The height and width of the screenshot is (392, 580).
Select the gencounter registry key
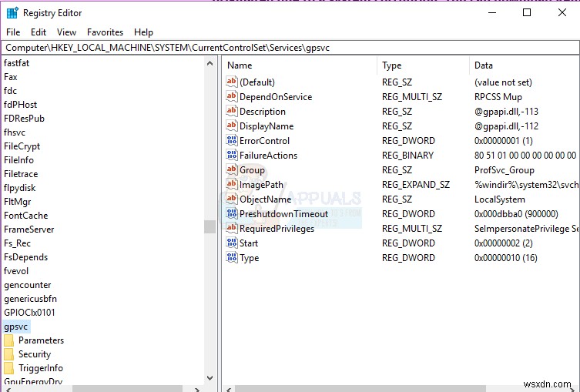(28, 285)
